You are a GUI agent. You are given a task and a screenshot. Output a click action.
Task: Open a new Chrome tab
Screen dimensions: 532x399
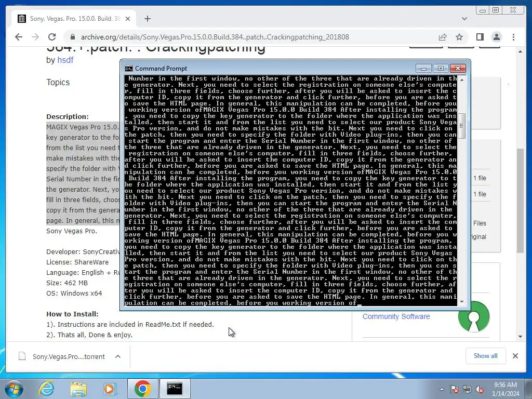147,19
